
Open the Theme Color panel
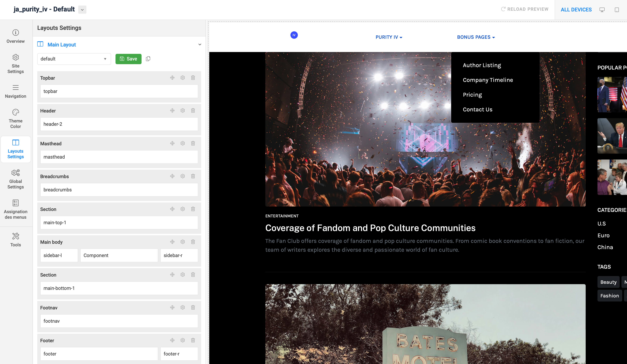coord(15,118)
